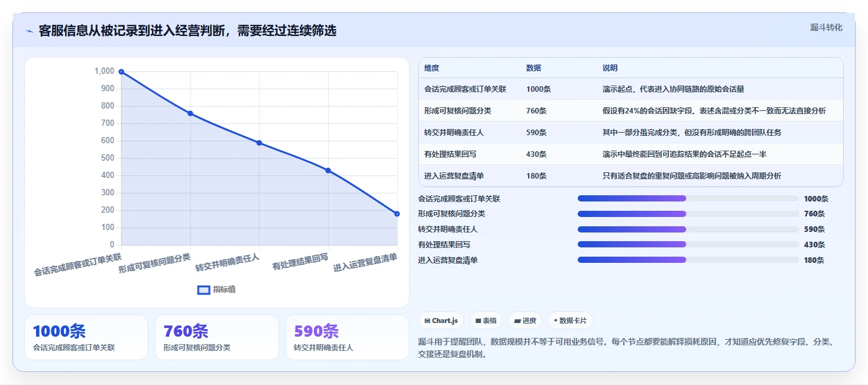Open the 1000条 stat card
The height and width of the screenshot is (385, 868).
(x=86, y=337)
